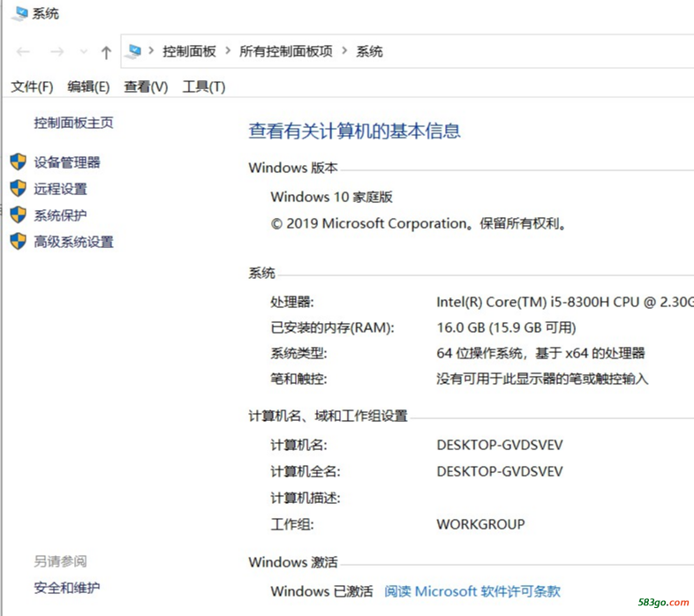
Task: Click the WORKGROUP value
Action: click(x=480, y=524)
